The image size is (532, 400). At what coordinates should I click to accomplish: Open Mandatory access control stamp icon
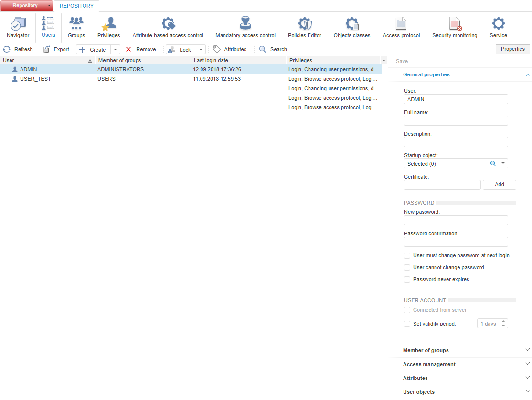click(245, 24)
